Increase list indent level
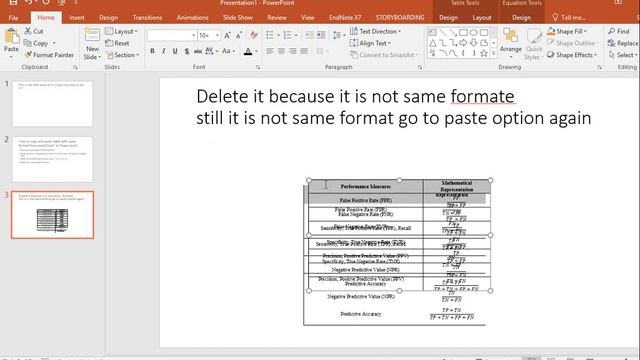The image size is (640, 360). click(x=321, y=36)
